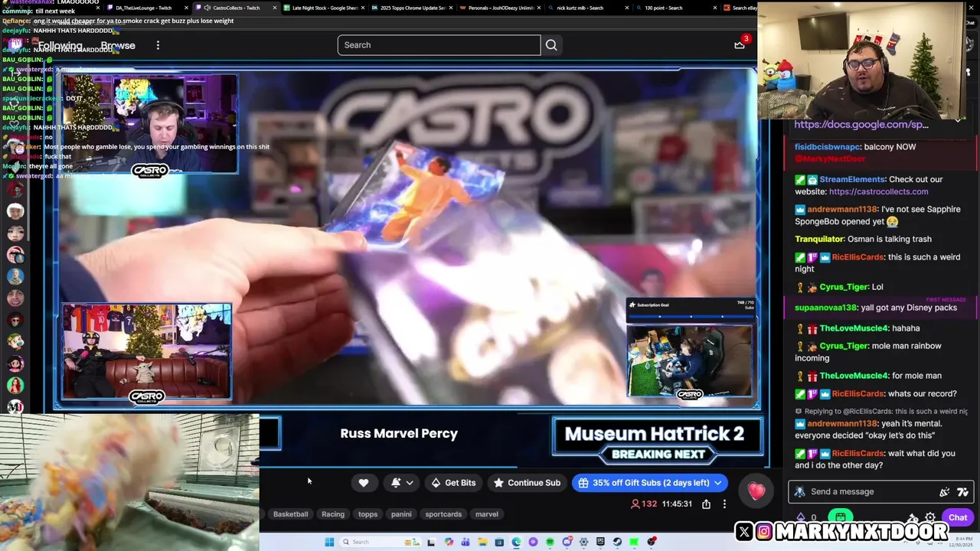Switch to 2025 Topps Chrome Update tab
This screenshot has height=551, width=980.
pos(412,8)
